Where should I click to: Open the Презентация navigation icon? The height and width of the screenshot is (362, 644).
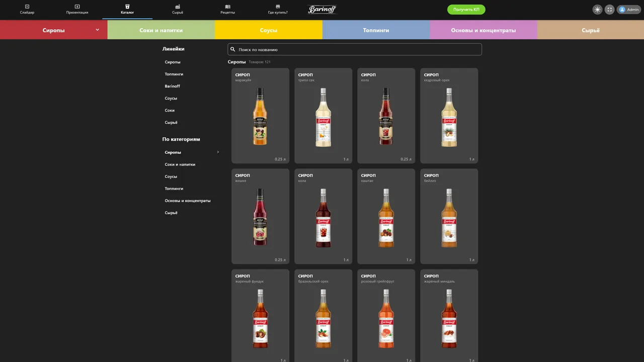click(77, 7)
